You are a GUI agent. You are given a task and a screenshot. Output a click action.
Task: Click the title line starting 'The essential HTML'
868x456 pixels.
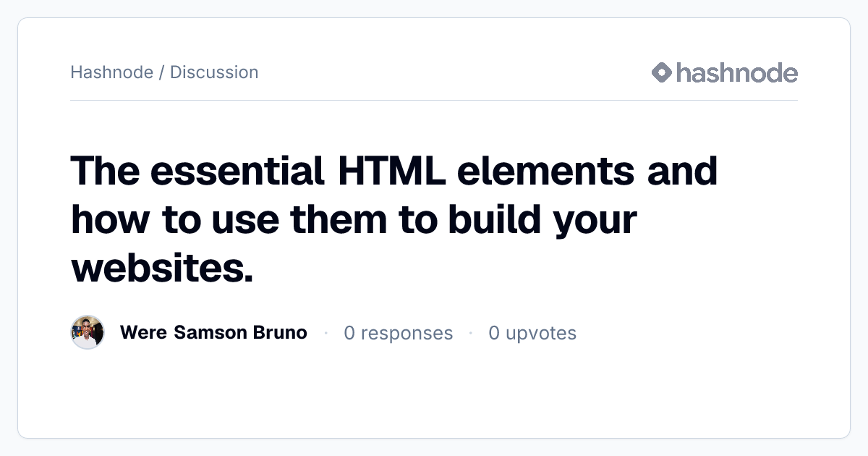tap(394, 172)
